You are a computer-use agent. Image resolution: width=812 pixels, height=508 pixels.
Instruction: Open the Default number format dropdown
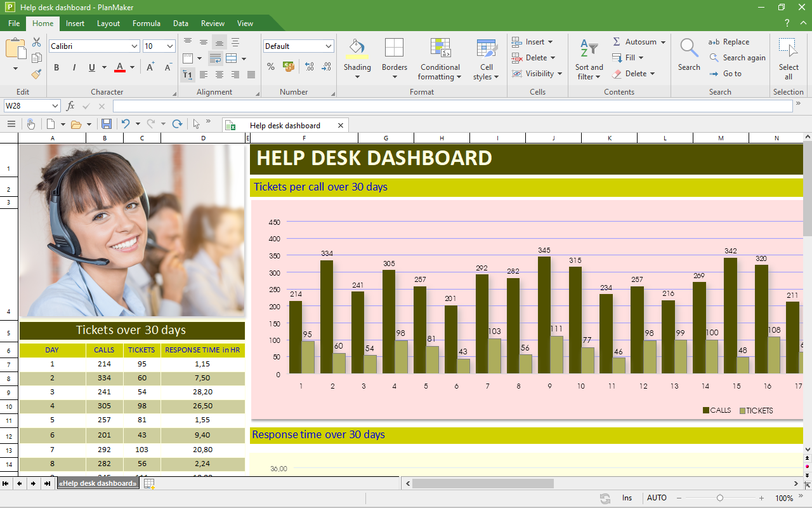coord(329,46)
